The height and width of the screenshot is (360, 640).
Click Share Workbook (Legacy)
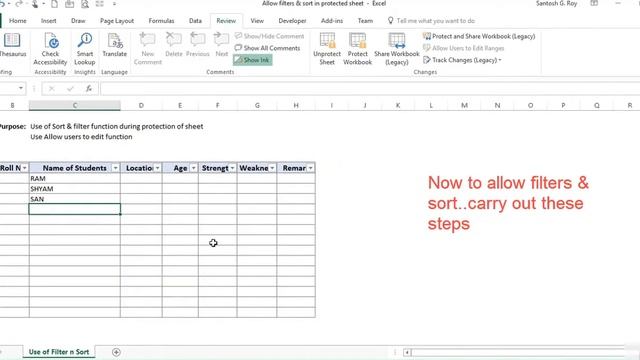point(397,49)
